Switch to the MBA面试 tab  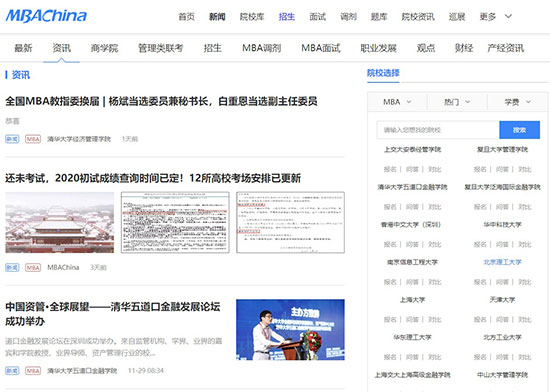pos(321,48)
